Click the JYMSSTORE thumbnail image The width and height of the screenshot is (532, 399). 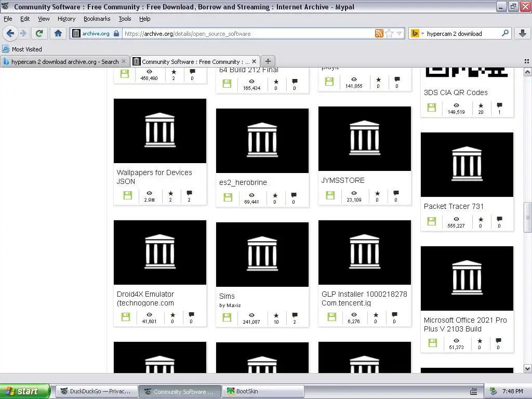(364, 138)
